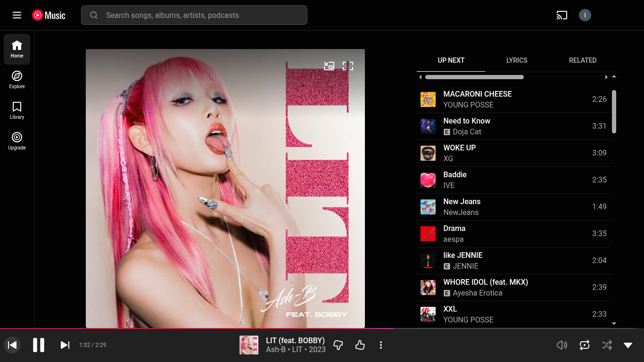
Task: Open artist aespa in the queue
Action: pyautogui.click(x=454, y=239)
